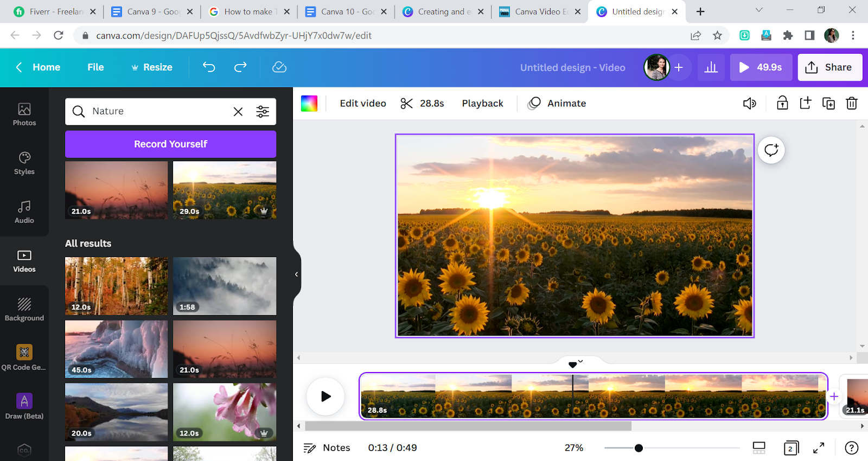Image resolution: width=868 pixels, height=461 pixels.
Task: Click the Untitled design - Video title
Action: pos(572,67)
